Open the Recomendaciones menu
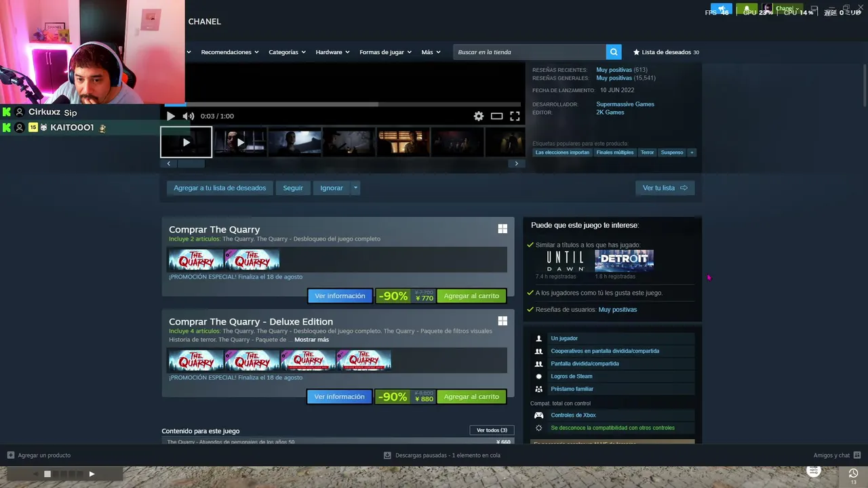 click(230, 52)
